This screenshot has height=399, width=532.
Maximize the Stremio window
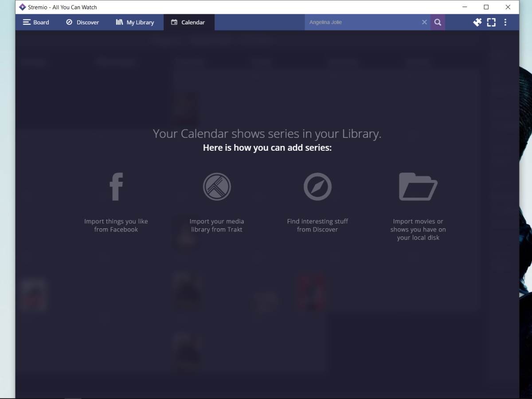[486, 7]
